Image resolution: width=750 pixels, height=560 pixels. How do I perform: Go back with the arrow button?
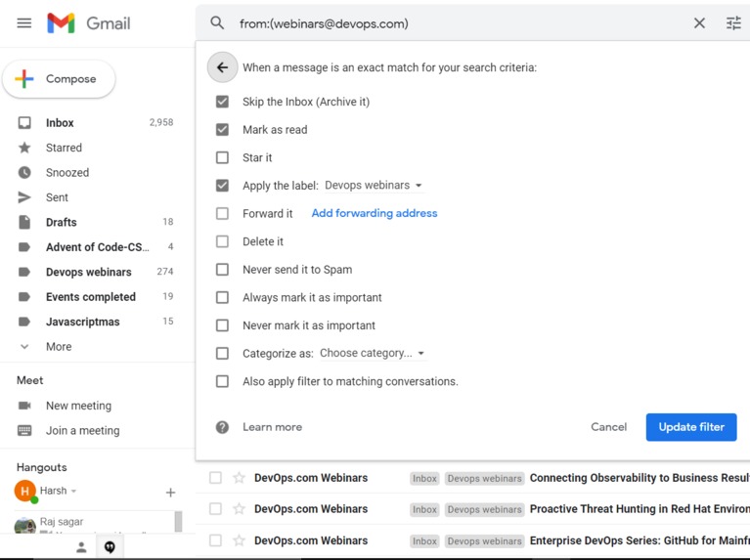(x=222, y=67)
